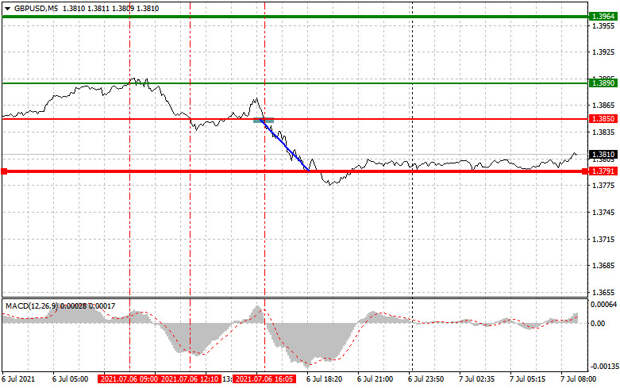Select the 1.3850 red price label
Viewport: 620px width, 388px height.
[603, 119]
